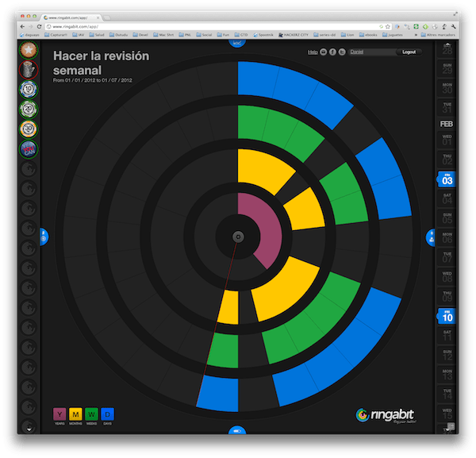Show more bookmarks overflow chevron
The height and width of the screenshot is (458, 476).
(x=416, y=35)
